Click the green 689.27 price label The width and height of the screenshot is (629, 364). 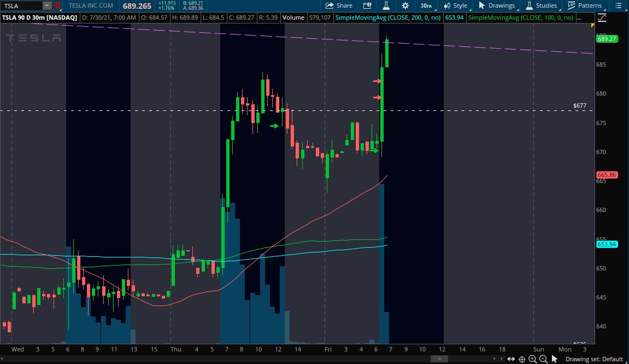(x=607, y=39)
